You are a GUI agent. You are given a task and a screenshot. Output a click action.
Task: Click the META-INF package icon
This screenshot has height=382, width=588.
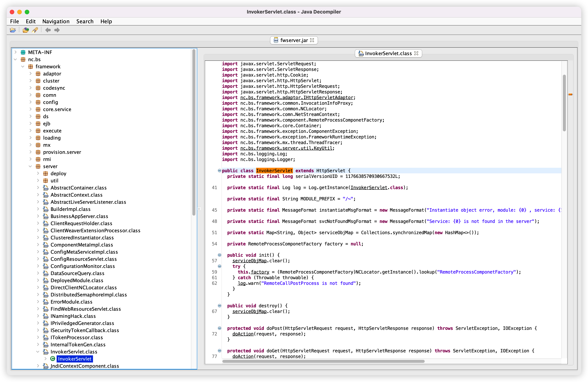coord(23,52)
